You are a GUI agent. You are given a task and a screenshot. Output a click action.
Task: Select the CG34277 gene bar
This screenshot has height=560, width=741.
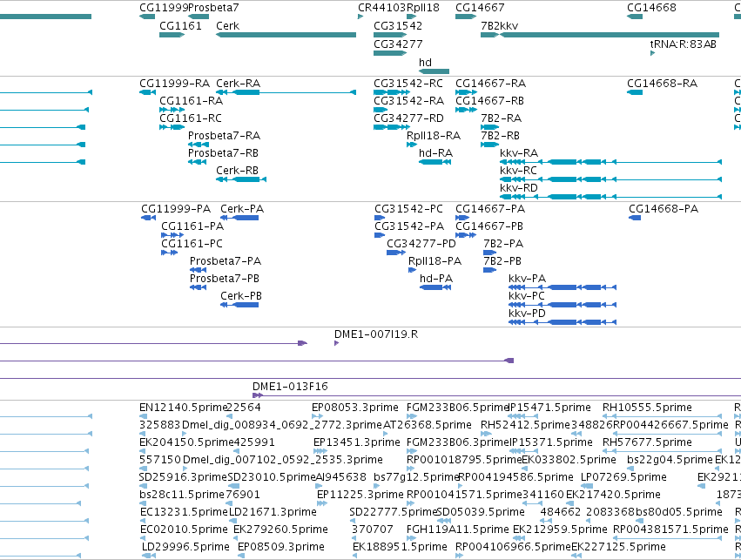click(390, 53)
